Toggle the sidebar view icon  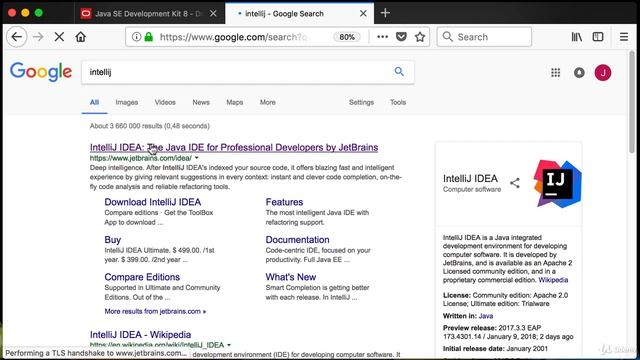click(598, 37)
